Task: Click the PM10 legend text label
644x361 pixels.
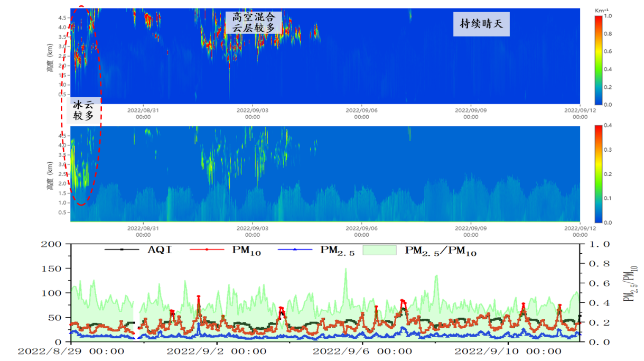Action: 246,250
